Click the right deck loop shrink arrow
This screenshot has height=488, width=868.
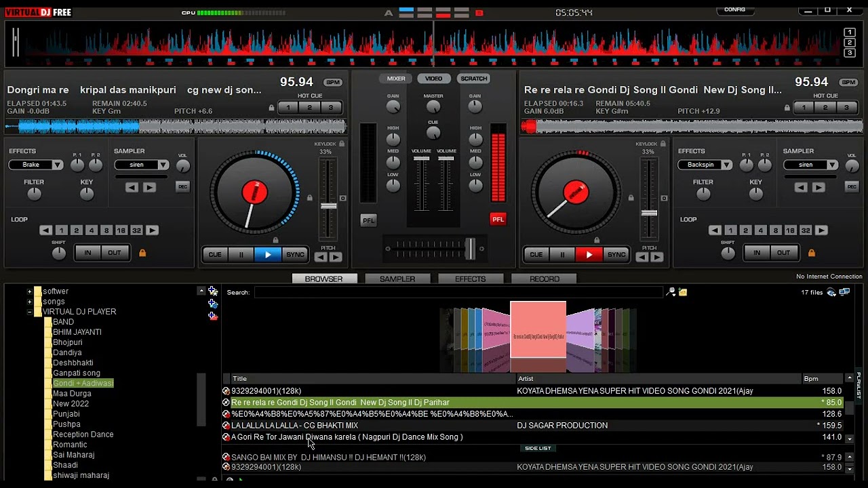tap(715, 230)
